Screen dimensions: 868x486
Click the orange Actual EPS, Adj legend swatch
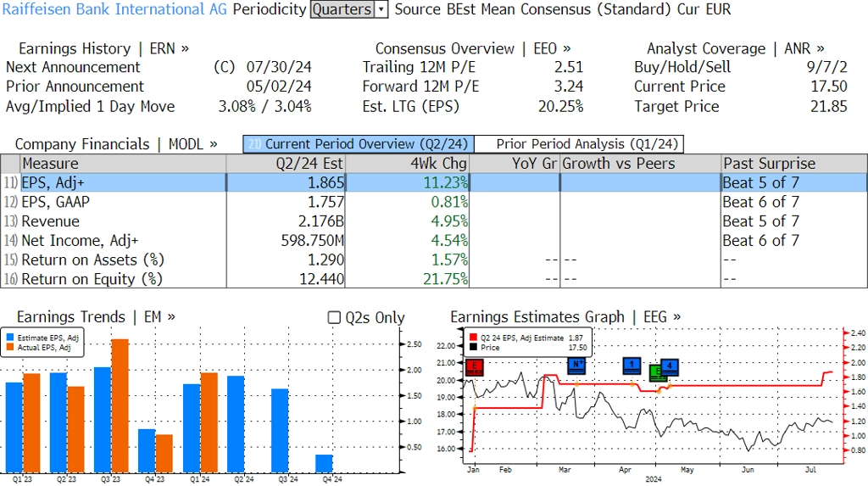pyautogui.click(x=10, y=348)
